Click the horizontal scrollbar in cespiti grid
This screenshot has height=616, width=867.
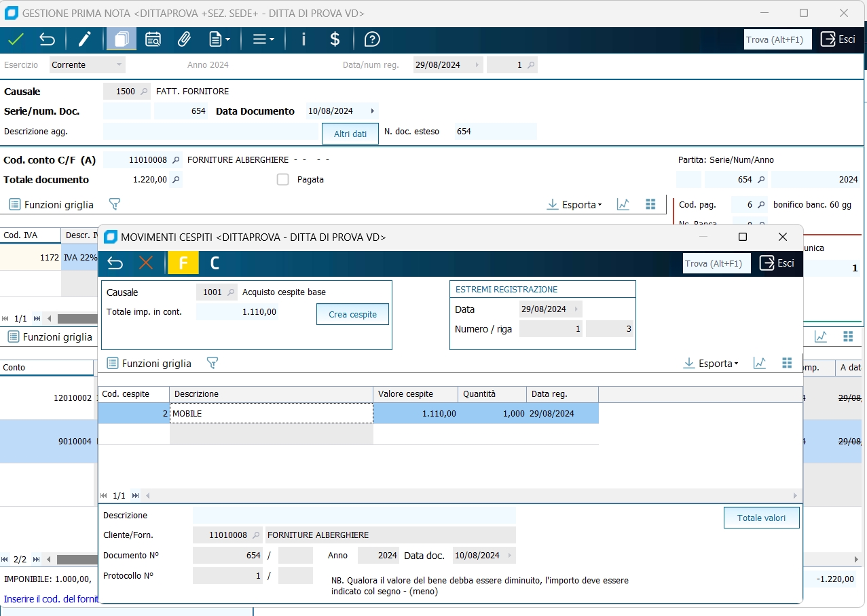pos(468,496)
